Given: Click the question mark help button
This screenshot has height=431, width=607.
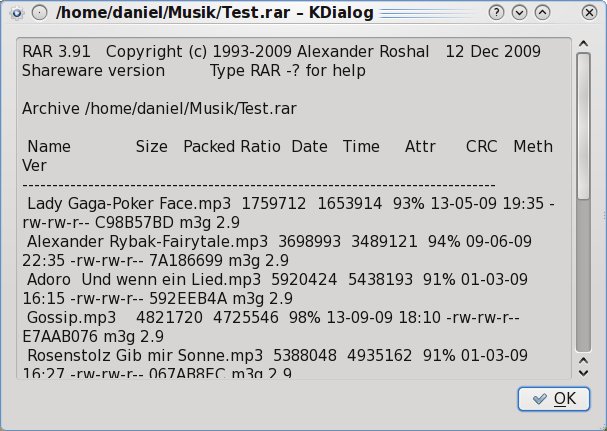Looking at the screenshot, I should [x=496, y=13].
